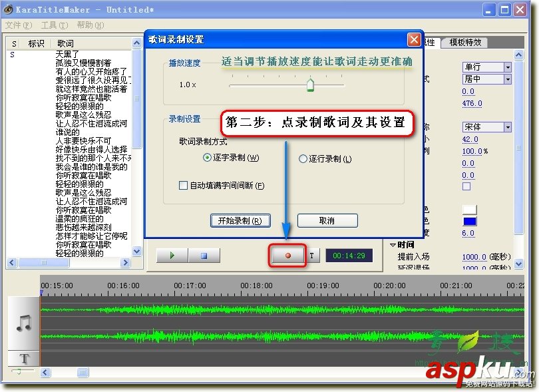Screen dimensions: 539x392
Task: Toggle the unchecked box in properties panel
Action: click(466, 186)
